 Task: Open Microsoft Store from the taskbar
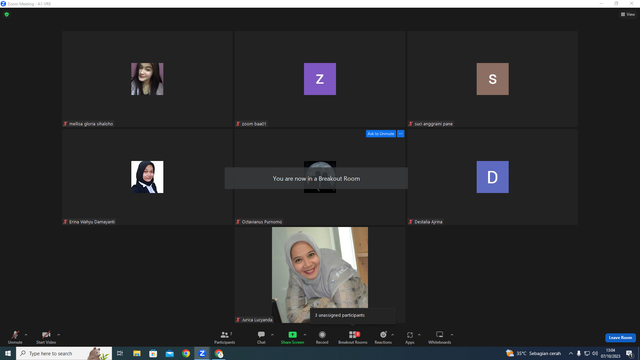click(153, 353)
